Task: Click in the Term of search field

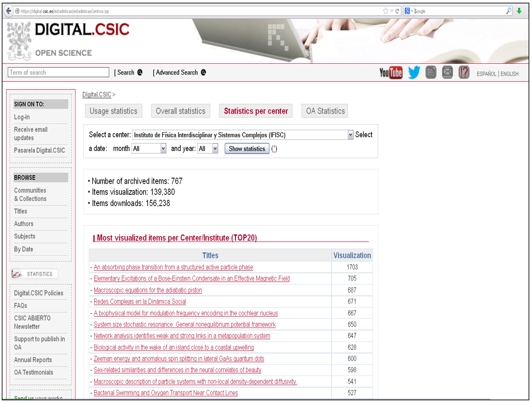Action: point(58,72)
